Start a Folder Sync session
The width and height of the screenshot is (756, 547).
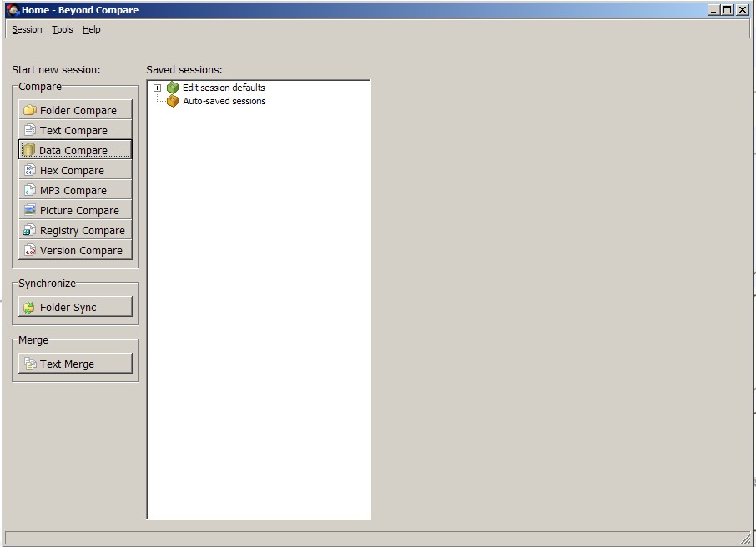(x=75, y=307)
